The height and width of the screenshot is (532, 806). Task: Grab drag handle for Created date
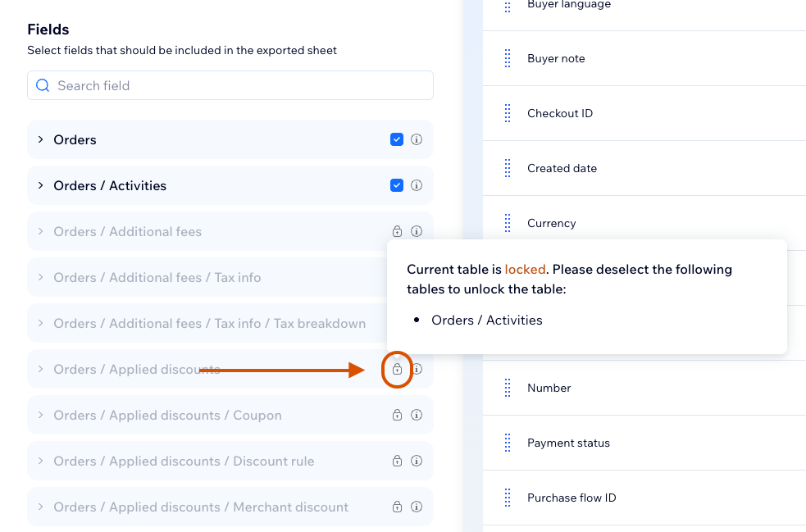(508, 168)
